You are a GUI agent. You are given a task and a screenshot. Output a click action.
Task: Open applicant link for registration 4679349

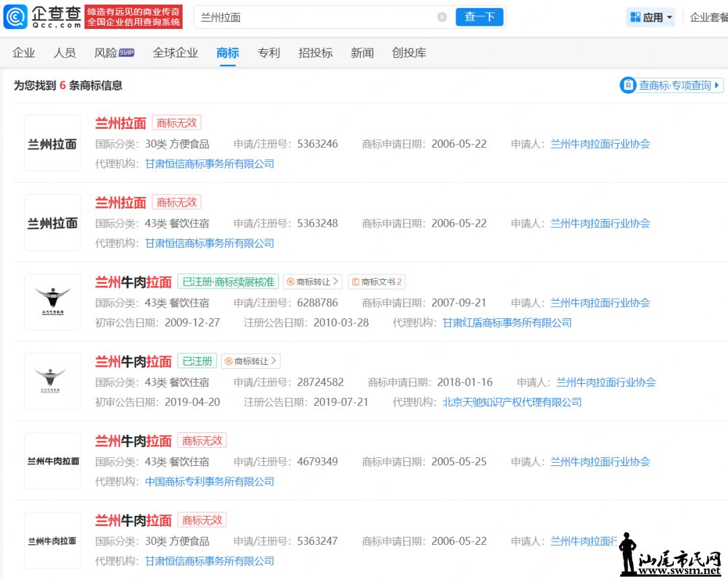pyautogui.click(x=600, y=461)
